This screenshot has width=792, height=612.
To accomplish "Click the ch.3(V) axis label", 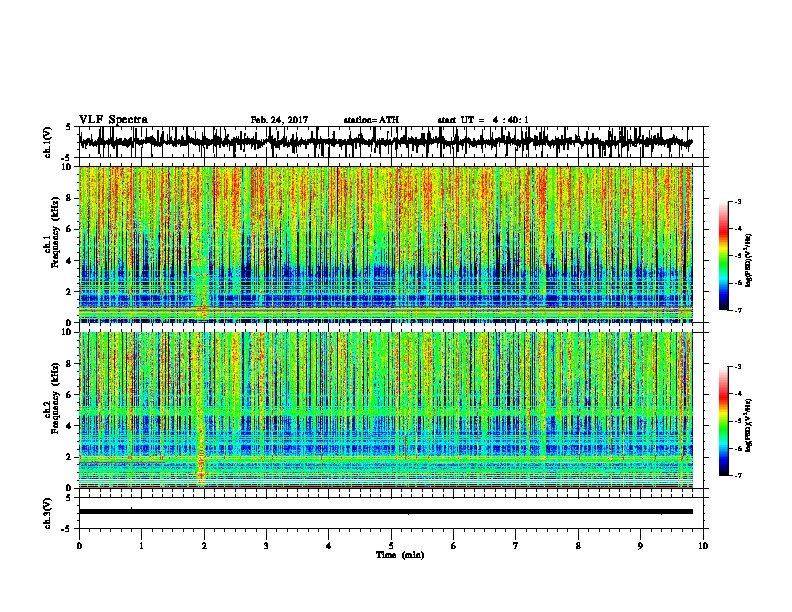I will 48,513.
